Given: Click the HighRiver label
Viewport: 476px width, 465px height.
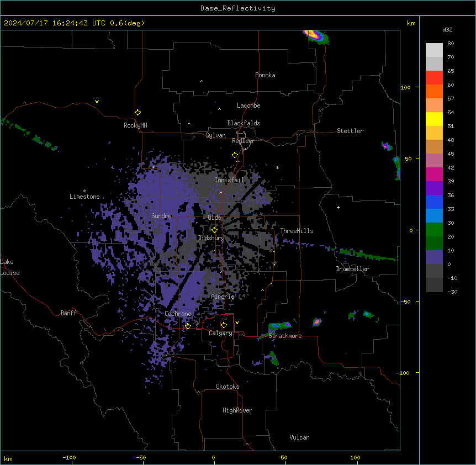Looking at the screenshot, I should [237, 410].
